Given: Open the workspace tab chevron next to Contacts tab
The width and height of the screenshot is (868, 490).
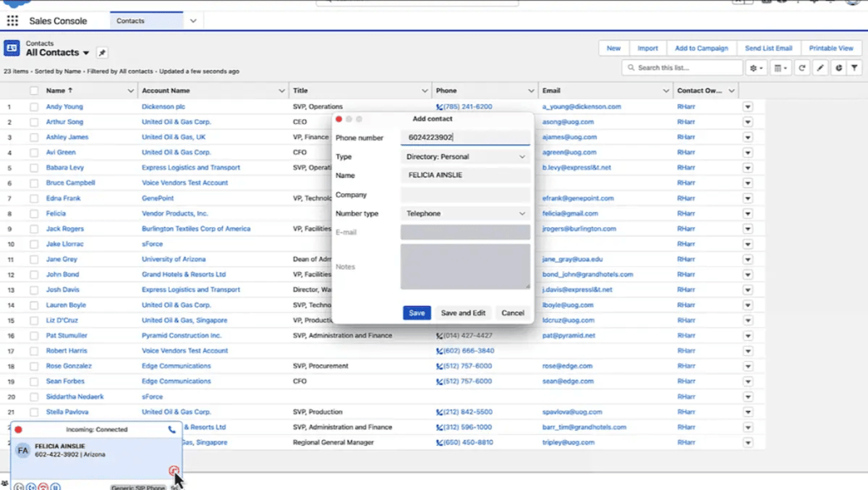Looking at the screenshot, I should 193,21.
